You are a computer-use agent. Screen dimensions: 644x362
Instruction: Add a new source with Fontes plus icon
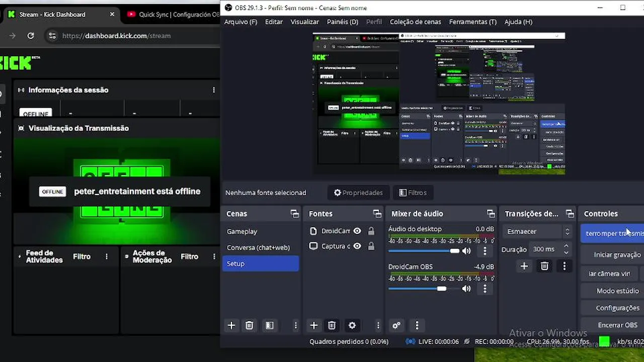[x=314, y=325]
